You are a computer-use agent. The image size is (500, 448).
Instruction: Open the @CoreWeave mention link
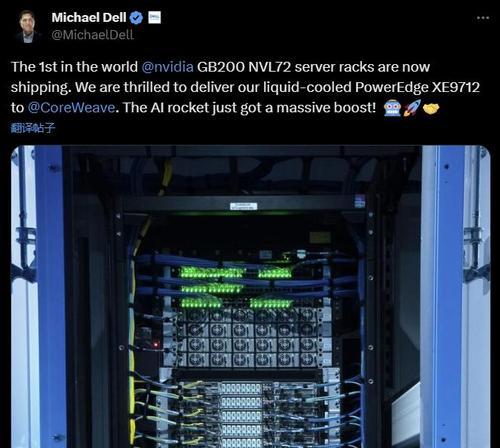71,108
